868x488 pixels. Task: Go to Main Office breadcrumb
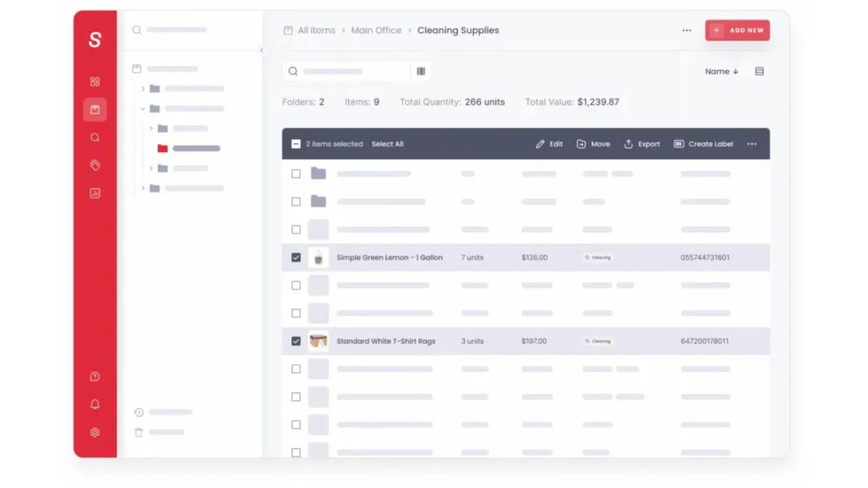[376, 30]
